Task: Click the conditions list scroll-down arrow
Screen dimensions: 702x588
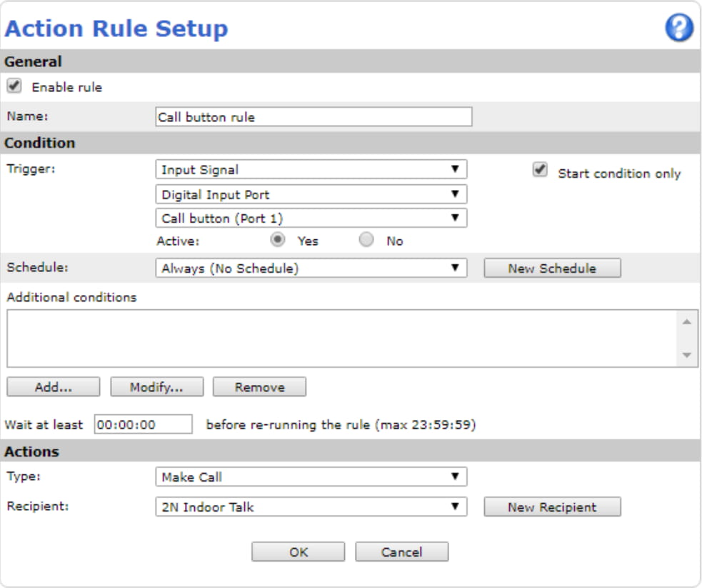Action: coord(687,354)
